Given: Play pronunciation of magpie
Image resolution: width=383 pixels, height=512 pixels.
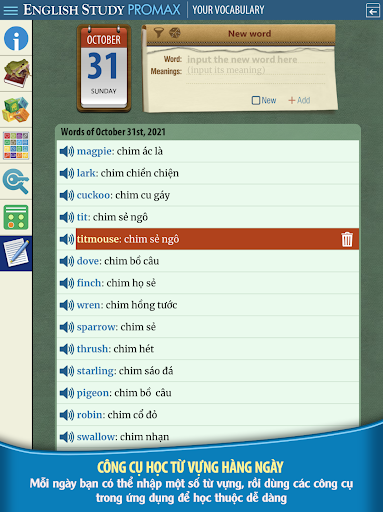Looking at the screenshot, I should (67, 151).
